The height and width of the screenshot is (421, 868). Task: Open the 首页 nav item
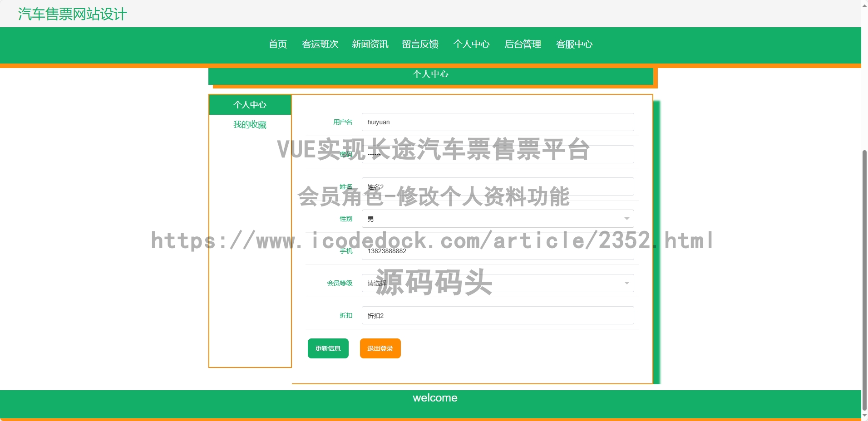coord(278,44)
